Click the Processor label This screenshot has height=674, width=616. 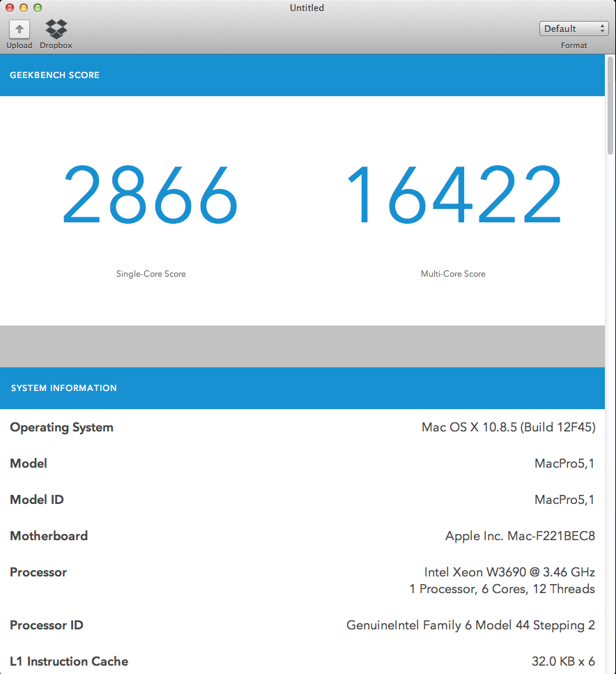tap(38, 572)
